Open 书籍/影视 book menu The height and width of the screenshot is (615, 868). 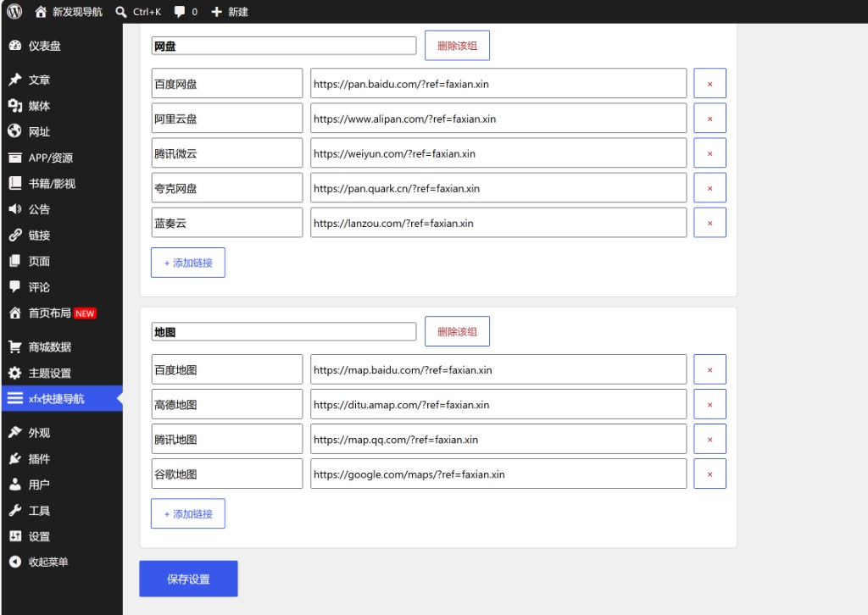coord(61,184)
